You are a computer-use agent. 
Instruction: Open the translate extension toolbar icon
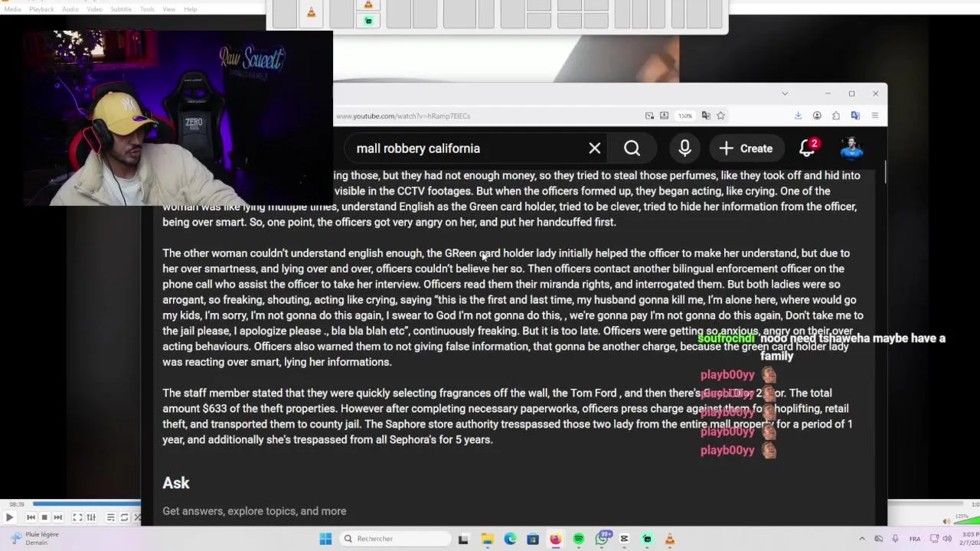point(855,116)
